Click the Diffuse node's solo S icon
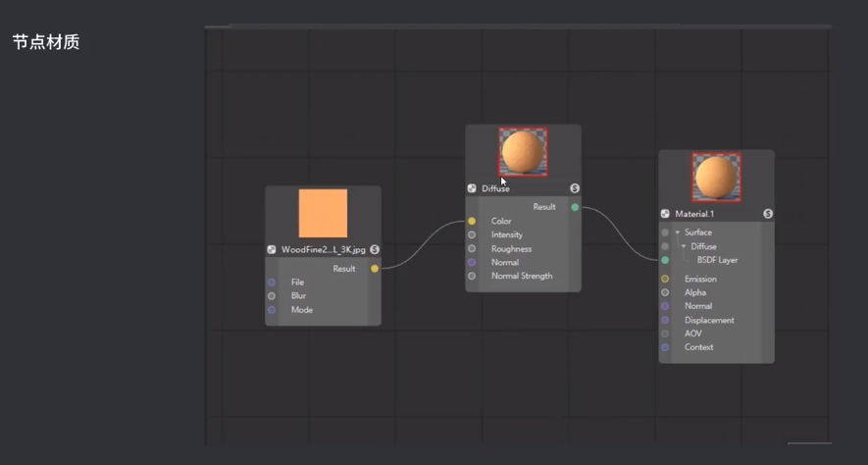The image size is (868, 465). pyautogui.click(x=575, y=188)
